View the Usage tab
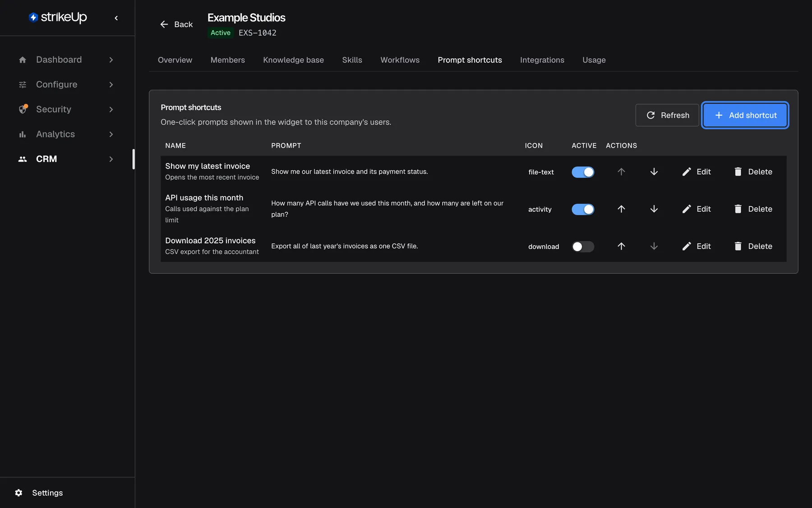The height and width of the screenshot is (508, 812). tap(594, 60)
